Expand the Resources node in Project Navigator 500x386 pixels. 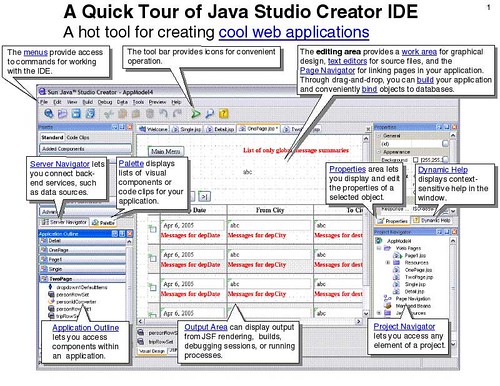[x=388, y=263]
